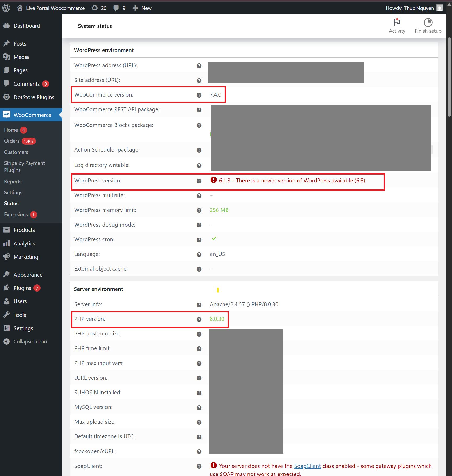Open the 20 pending updates icon
Screen dimensions: 452x476
click(x=99, y=8)
